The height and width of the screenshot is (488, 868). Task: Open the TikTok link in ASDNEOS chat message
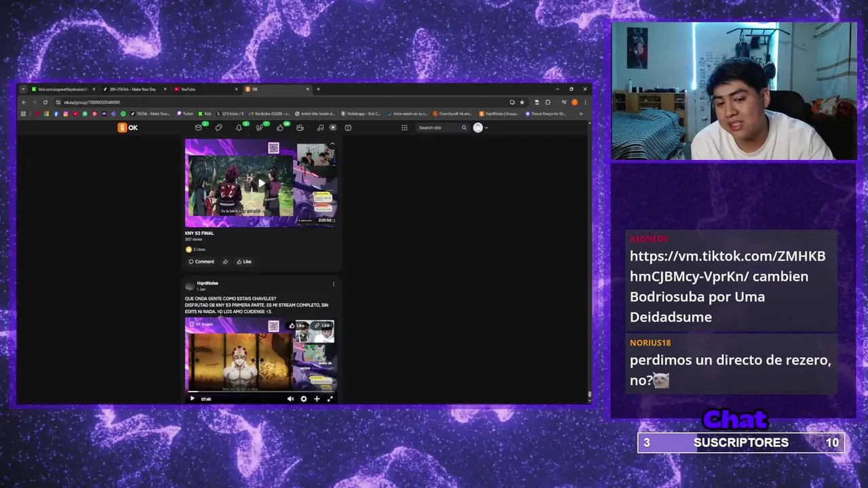coord(728,266)
